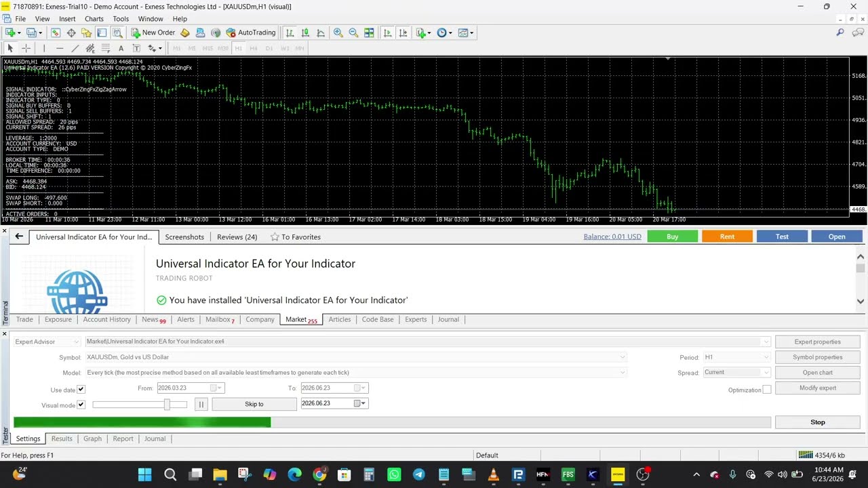Expand the Model Every tick dropdown
Viewport: 868px width, 488px height.
tap(623, 372)
